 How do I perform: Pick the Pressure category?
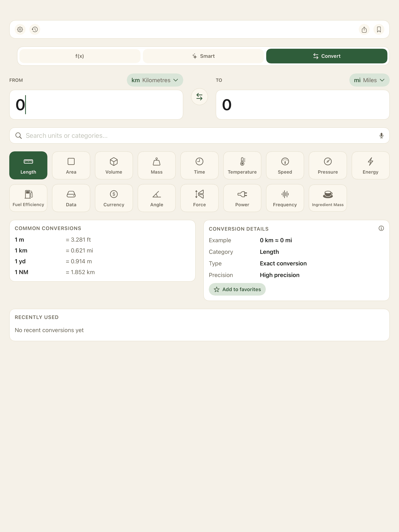328,165
